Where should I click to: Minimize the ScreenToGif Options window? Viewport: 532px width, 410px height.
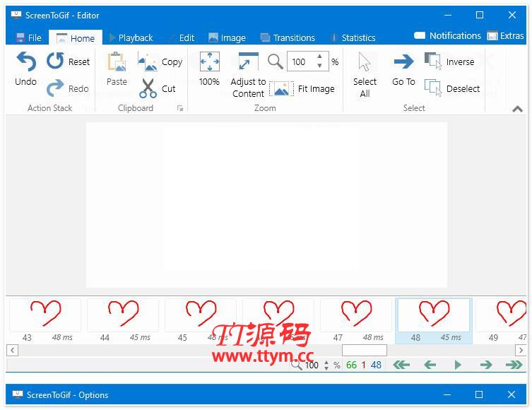(447, 394)
